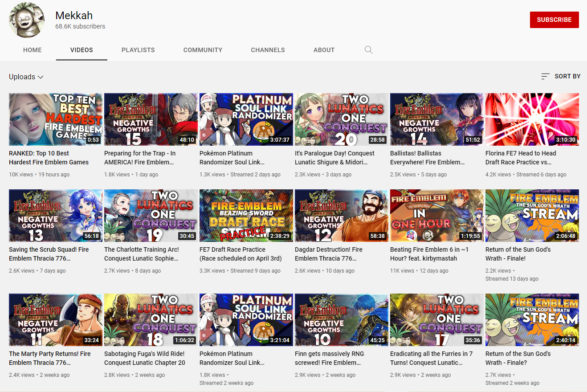The height and width of the screenshot is (392, 587).
Task: Open the Sort By menu
Action: 561,77
